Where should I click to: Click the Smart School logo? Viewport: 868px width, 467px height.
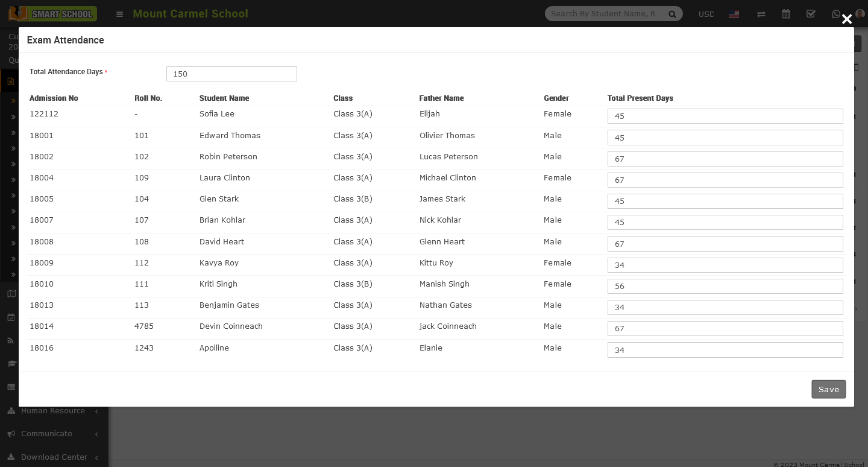pos(52,13)
